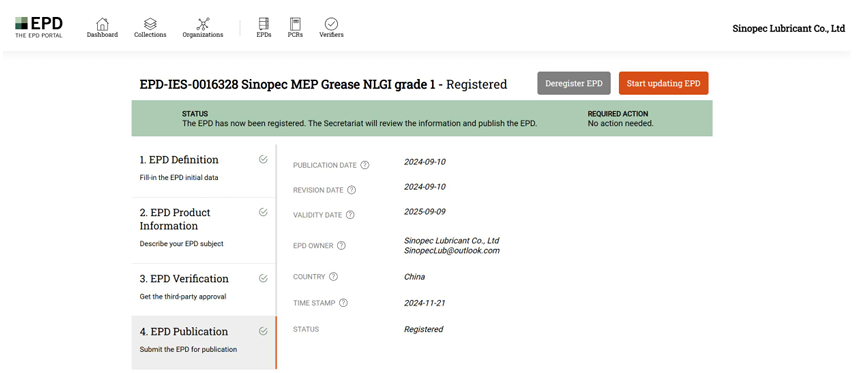Viewport: 858px width, 373px height.
Task: Go to the PCRs document icon
Action: (295, 24)
